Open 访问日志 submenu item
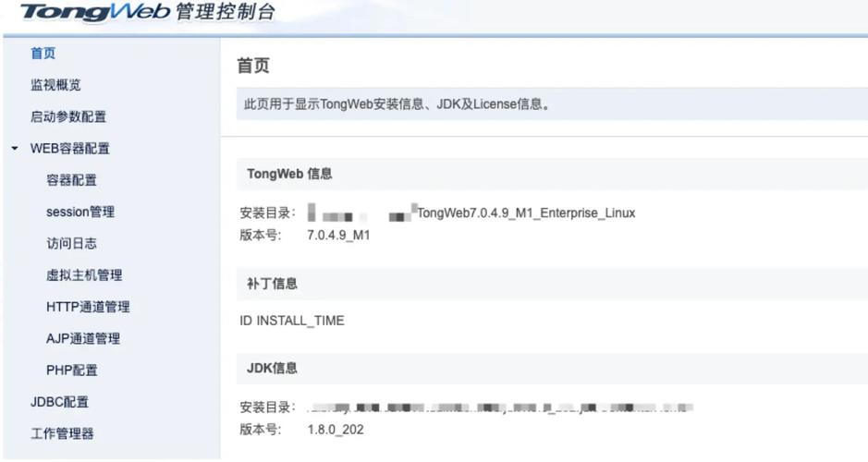 point(71,243)
